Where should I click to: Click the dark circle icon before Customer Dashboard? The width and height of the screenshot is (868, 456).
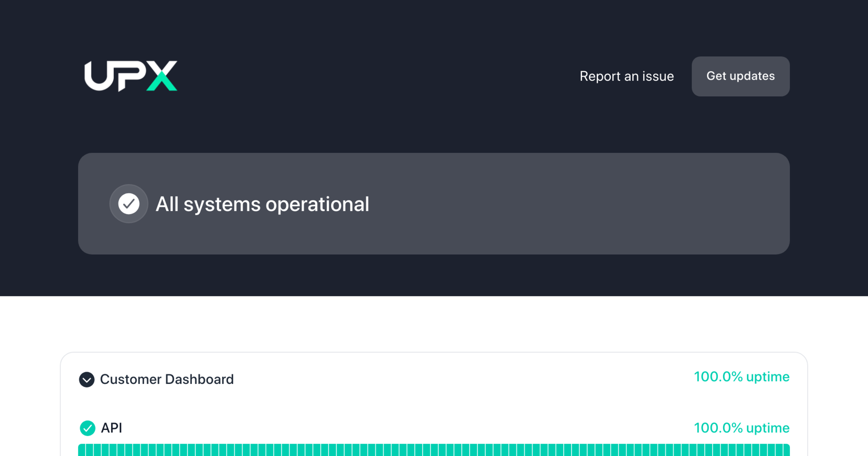pyautogui.click(x=86, y=380)
